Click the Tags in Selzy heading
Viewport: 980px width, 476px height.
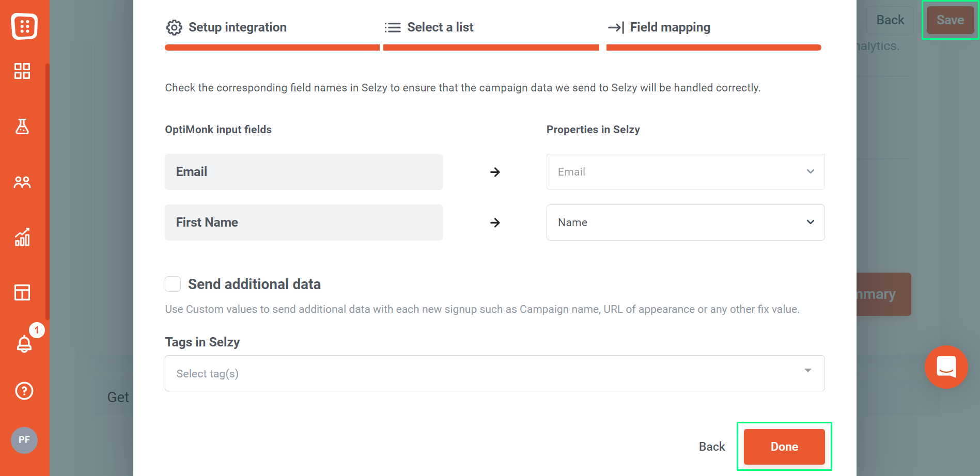pyautogui.click(x=203, y=342)
